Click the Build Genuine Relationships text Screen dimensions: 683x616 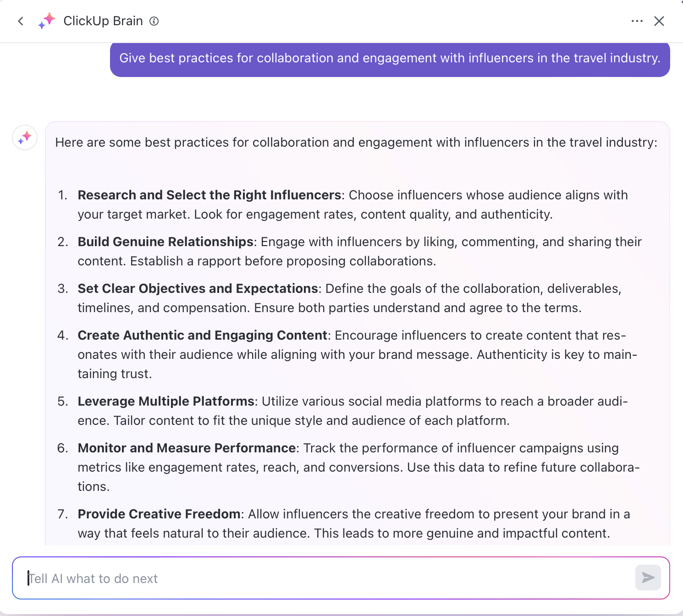(x=165, y=242)
